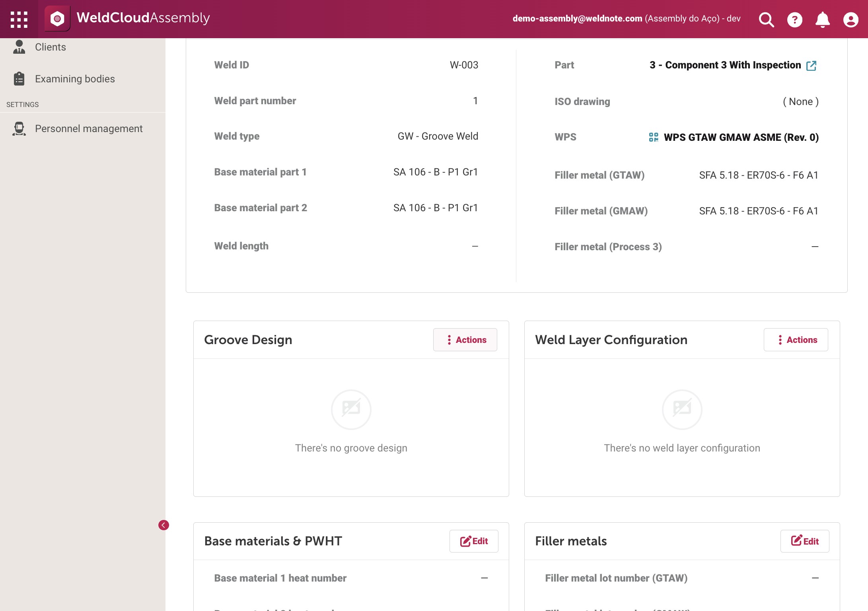Click the Personnel management welder icon
Viewport: 868px width, 611px height.
point(19,128)
